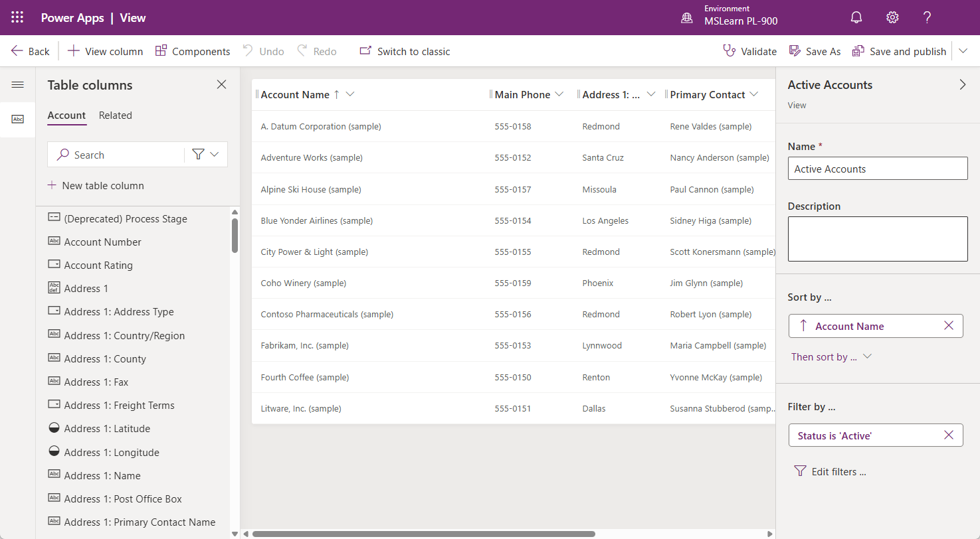980x539 pixels.
Task: Validate the view
Action: click(x=750, y=51)
